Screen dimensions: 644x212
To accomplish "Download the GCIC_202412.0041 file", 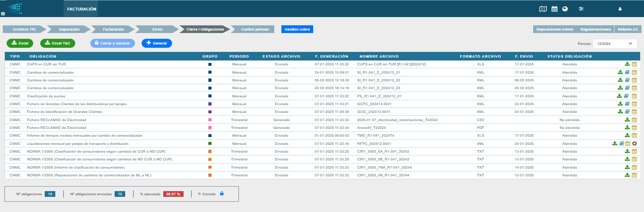I will click(620, 112).
